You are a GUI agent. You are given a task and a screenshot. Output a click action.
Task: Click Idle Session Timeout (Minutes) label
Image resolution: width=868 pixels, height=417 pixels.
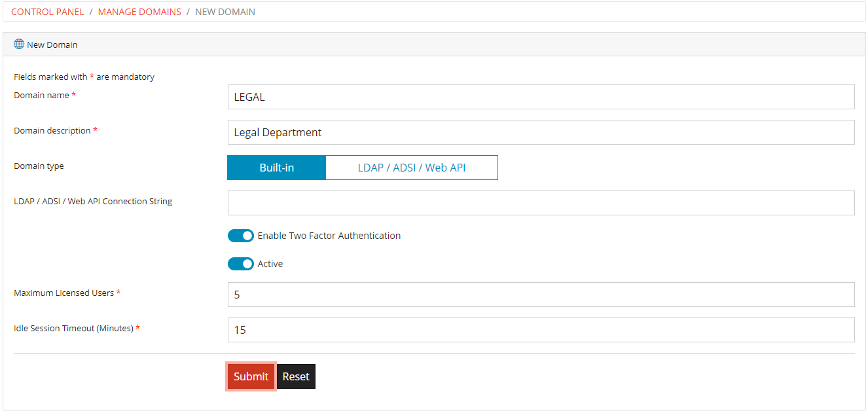(x=77, y=329)
